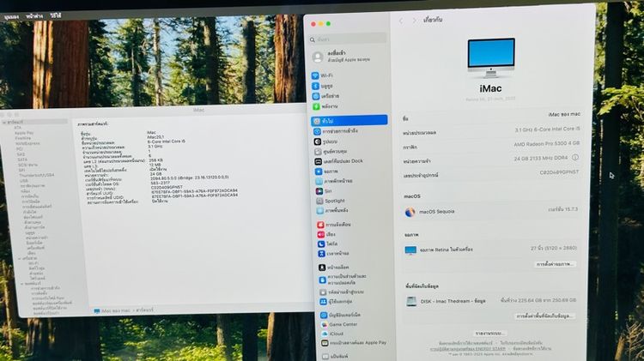Open Privacy & Security settings

tap(343, 280)
